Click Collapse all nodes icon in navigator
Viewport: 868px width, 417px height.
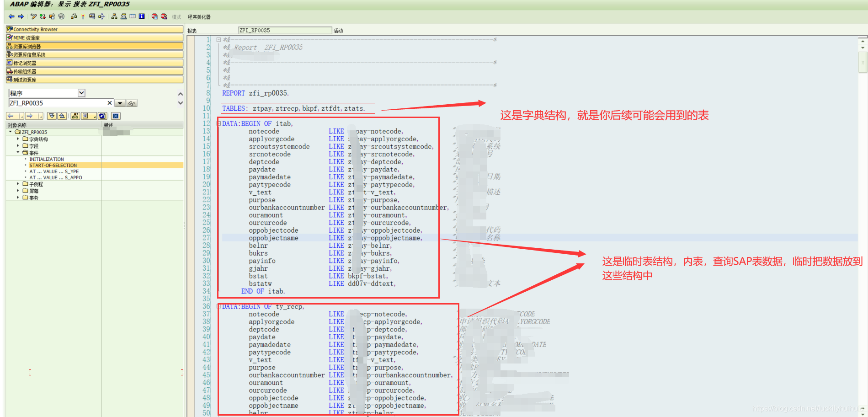pos(62,116)
